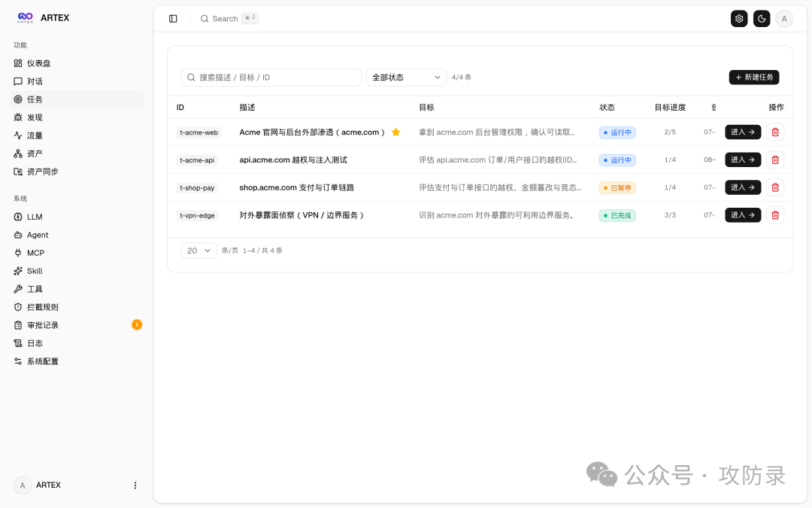Open 流量 traffic in sidebar
812x508 pixels.
click(x=76, y=135)
